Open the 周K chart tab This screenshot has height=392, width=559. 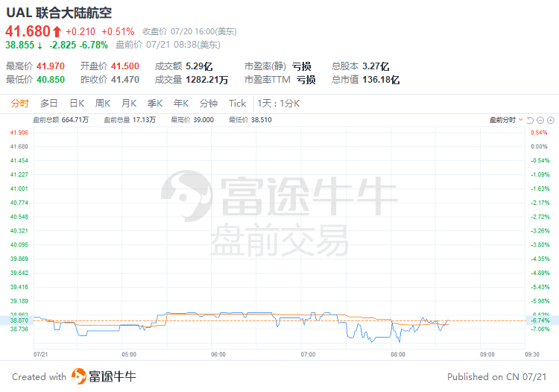pyautogui.click(x=103, y=104)
